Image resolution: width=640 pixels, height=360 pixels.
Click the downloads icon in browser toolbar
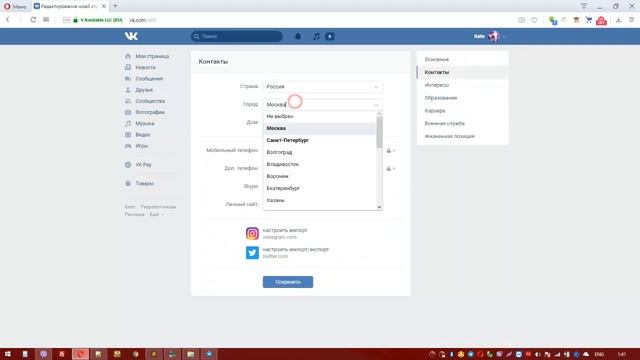[x=618, y=20]
